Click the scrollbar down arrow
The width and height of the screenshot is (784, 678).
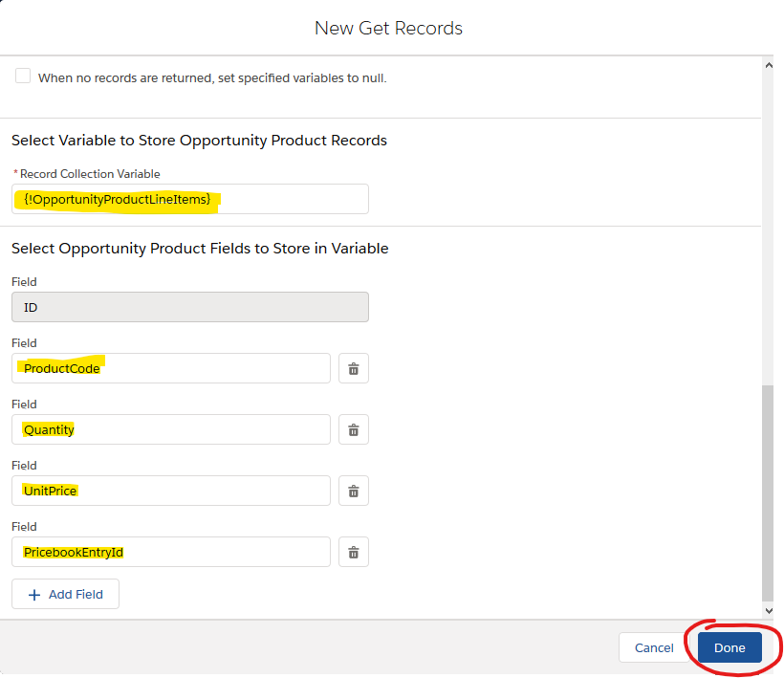pyautogui.click(x=769, y=610)
